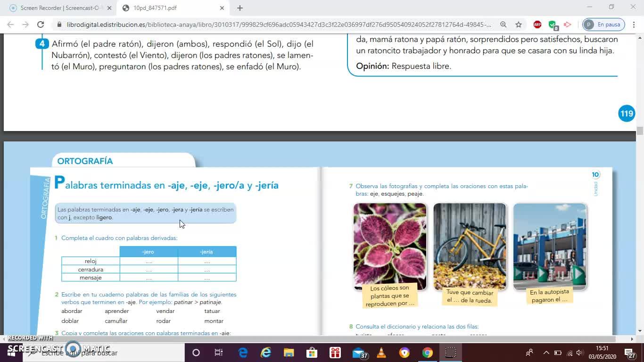The height and width of the screenshot is (362, 644).
Task: Bookmark this page with the star icon
Action: tap(519, 25)
